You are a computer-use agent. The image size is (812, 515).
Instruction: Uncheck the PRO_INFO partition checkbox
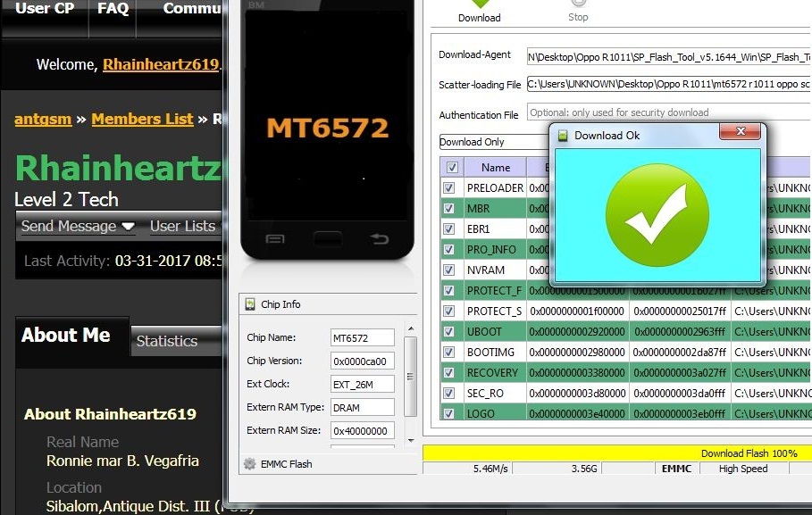(449, 250)
